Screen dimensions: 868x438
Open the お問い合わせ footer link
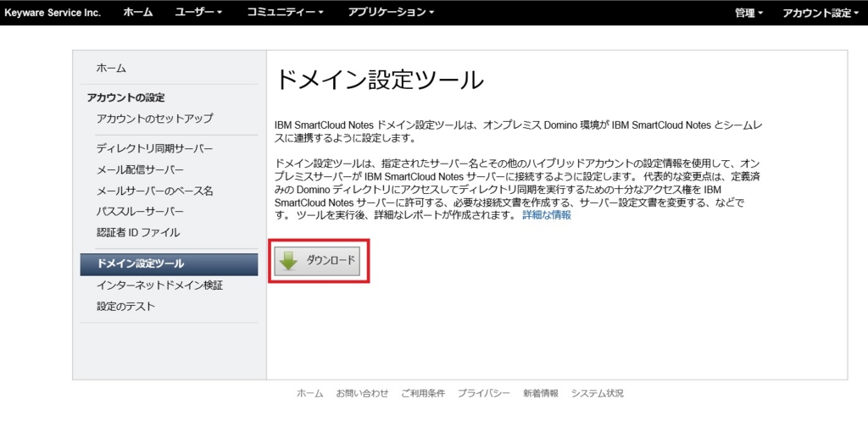(362, 393)
